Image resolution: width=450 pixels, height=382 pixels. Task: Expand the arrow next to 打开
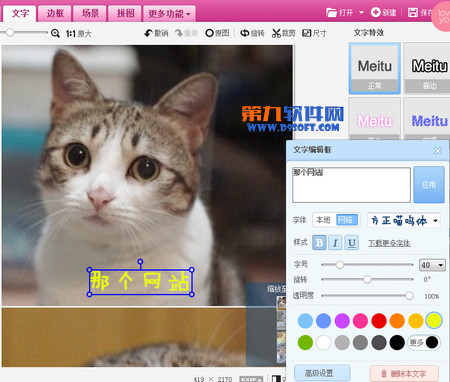pyautogui.click(x=361, y=13)
